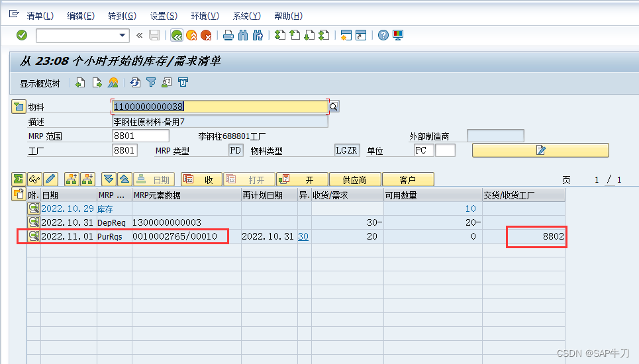639x364 pixels.
Task: Click the exception number 30 link
Action: pyautogui.click(x=303, y=236)
